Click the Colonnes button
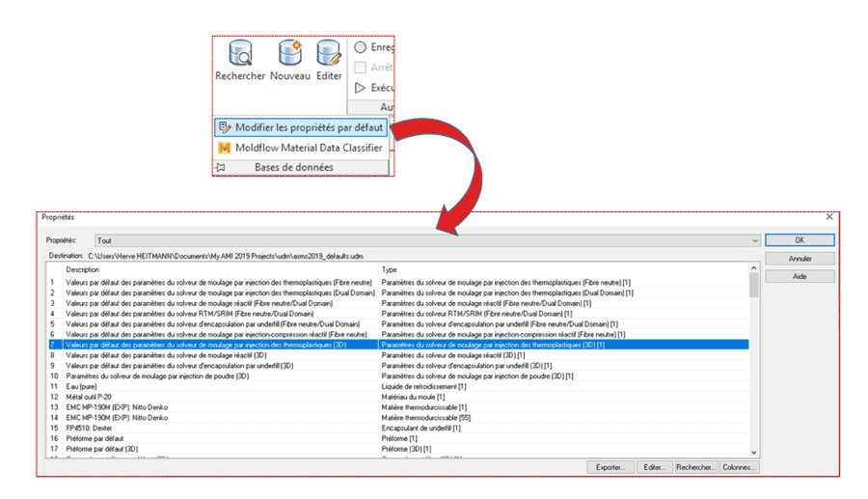 [739, 467]
